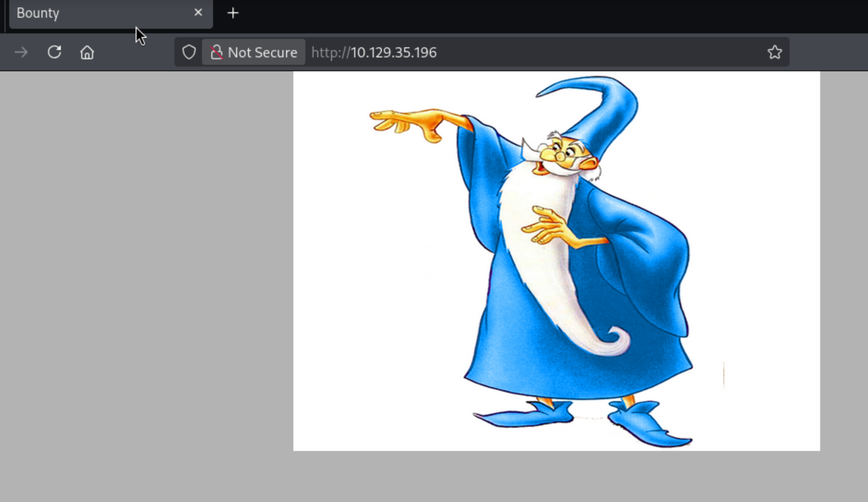Viewport: 868px width, 502px height.
Task: Go to the browser home page
Action: tap(87, 52)
